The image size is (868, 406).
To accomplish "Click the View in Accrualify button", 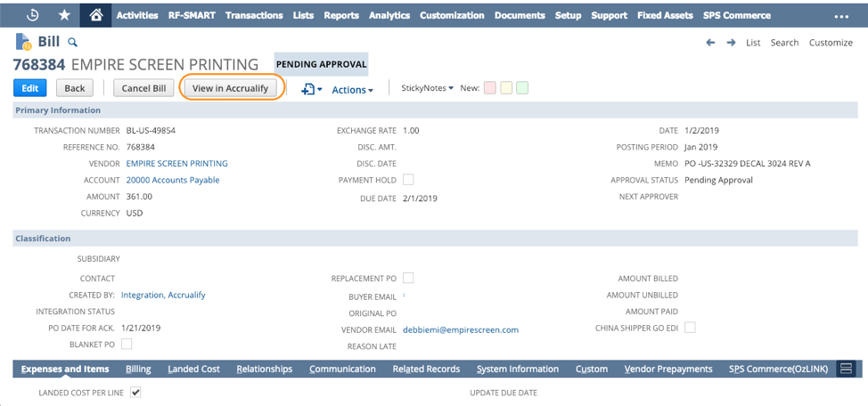I will (230, 88).
